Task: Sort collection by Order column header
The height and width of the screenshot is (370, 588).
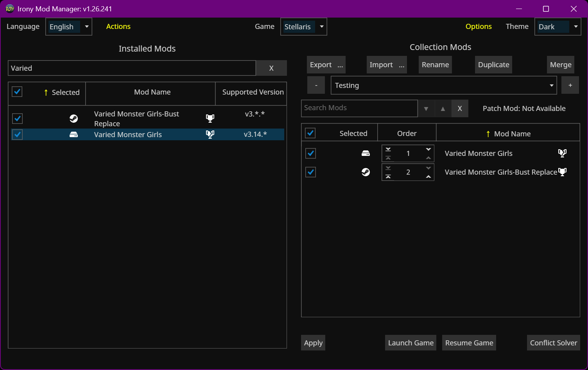Action: click(x=407, y=133)
